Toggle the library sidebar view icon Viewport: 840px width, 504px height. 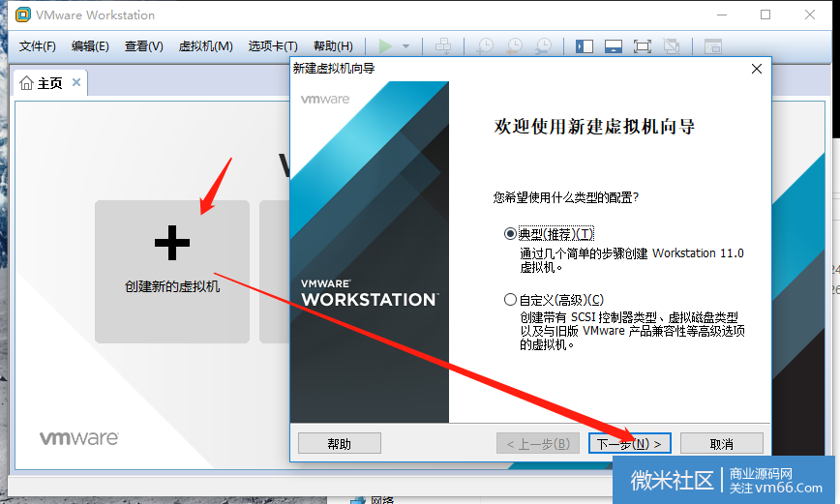click(584, 46)
